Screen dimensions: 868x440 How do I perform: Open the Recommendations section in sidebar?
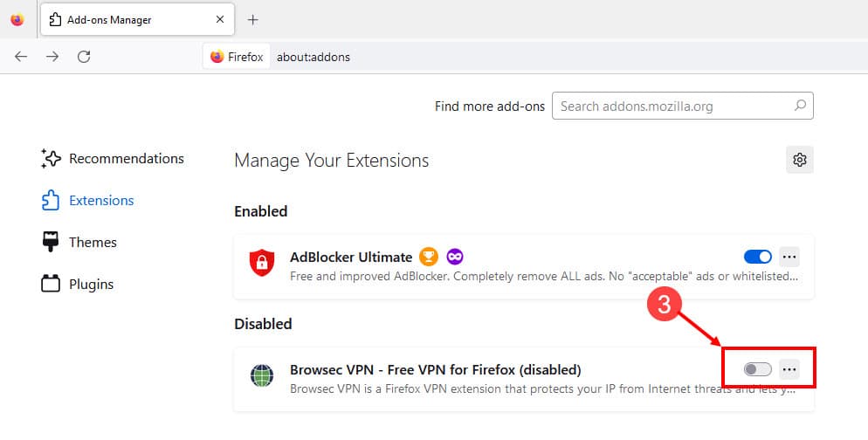pos(113,159)
